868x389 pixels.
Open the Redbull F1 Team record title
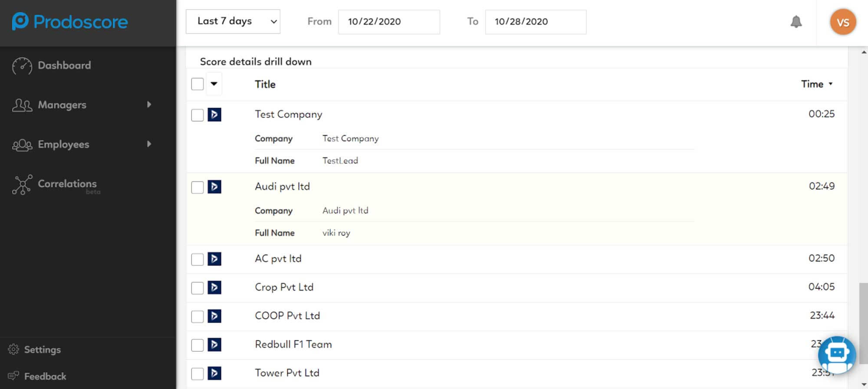pos(293,344)
